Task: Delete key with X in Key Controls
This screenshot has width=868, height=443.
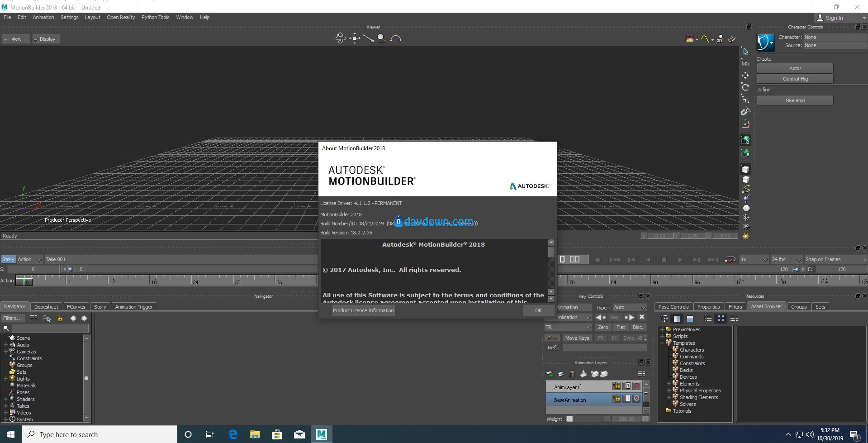Action: coord(641,317)
